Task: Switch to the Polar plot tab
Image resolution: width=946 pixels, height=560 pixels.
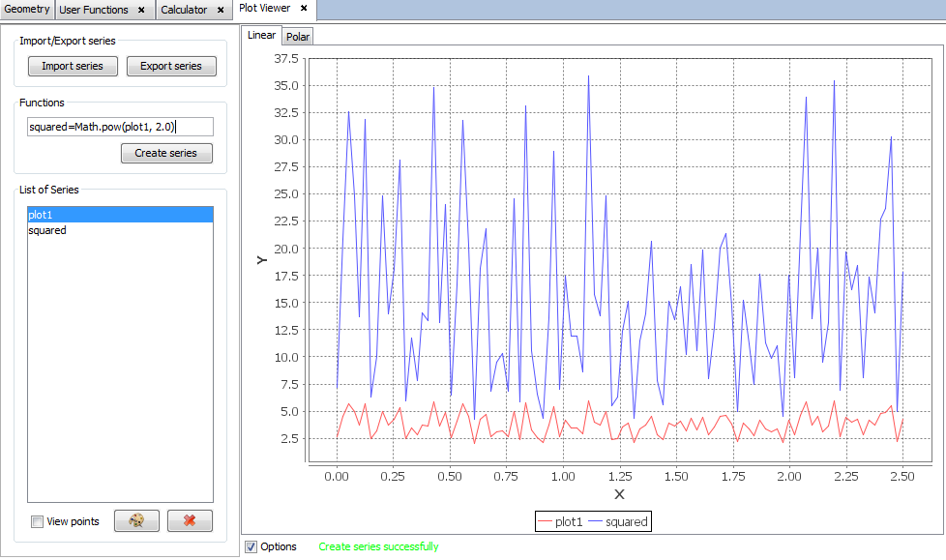Action: click(298, 36)
